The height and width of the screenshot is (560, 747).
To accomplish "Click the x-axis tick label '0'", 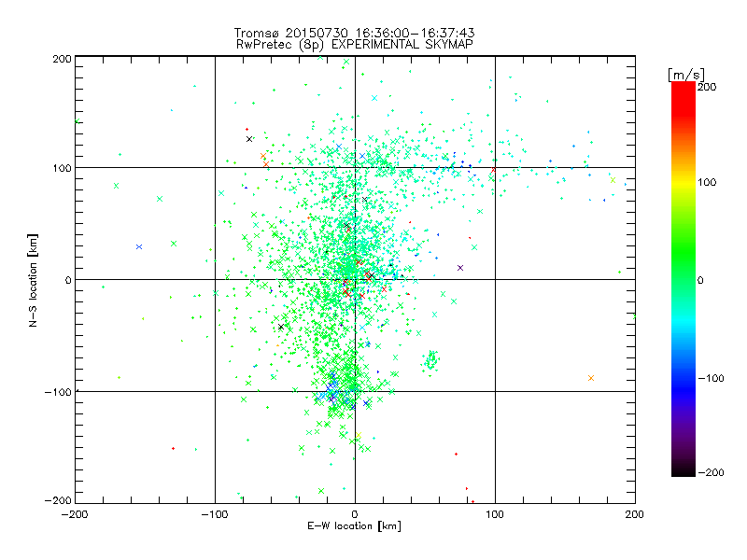I will click(355, 514).
